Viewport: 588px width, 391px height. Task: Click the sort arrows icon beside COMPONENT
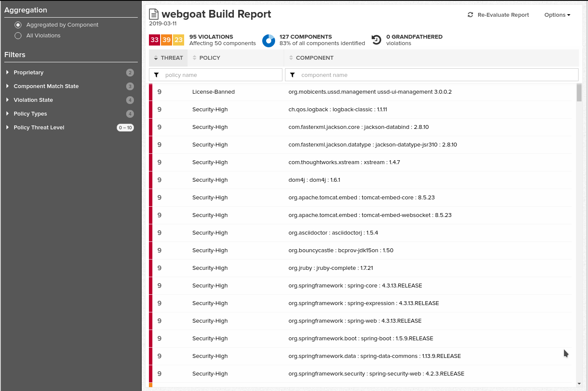(x=291, y=58)
